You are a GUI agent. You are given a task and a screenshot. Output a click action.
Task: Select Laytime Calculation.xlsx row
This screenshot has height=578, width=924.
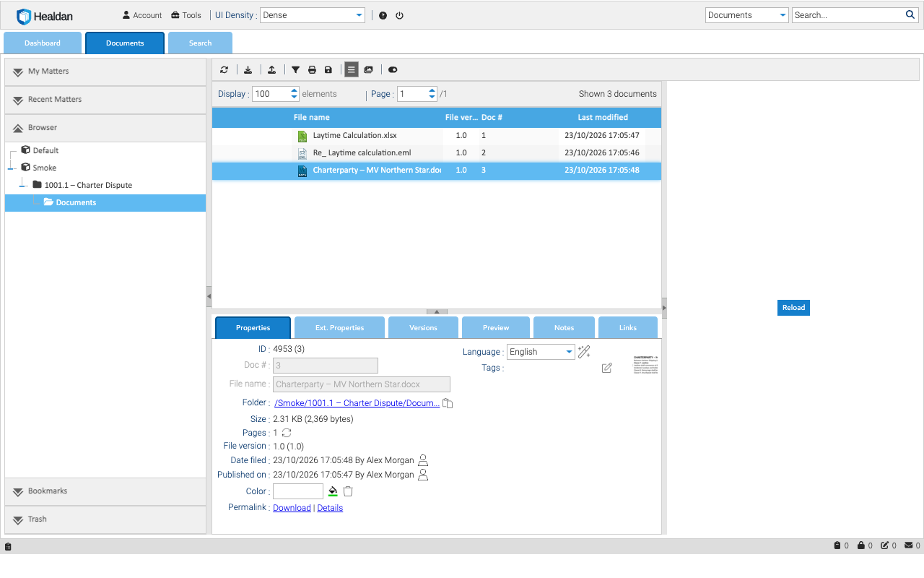pyautogui.click(x=437, y=135)
